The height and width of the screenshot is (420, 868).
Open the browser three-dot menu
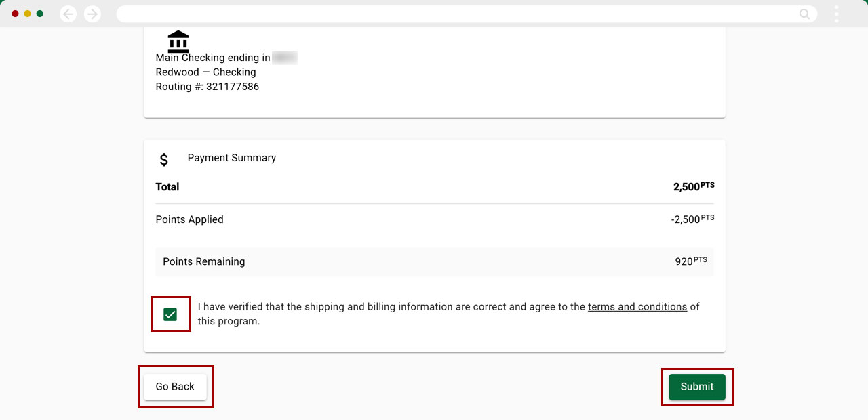(837, 14)
